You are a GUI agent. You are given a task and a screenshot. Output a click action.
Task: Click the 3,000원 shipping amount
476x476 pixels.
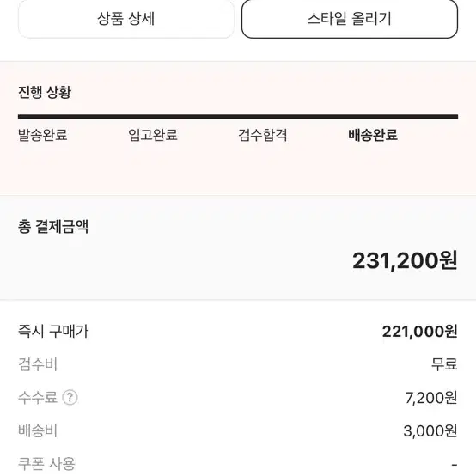(430, 430)
